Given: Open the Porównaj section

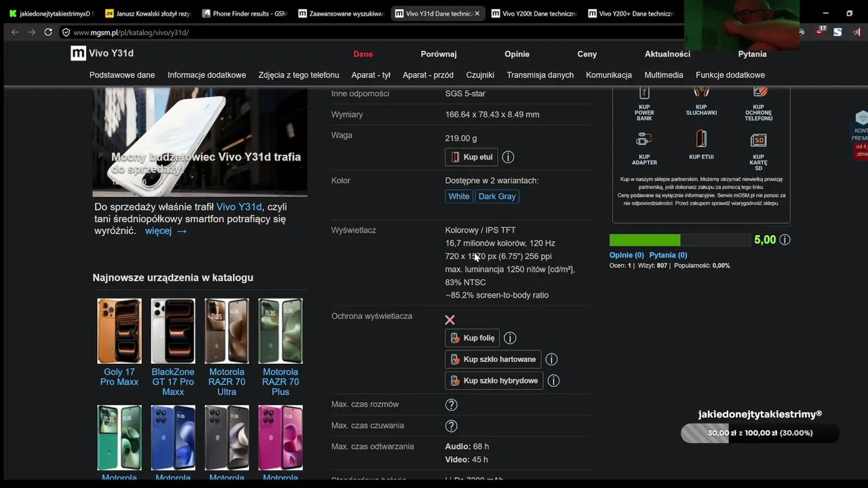Looking at the screenshot, I should click(439, 54).
